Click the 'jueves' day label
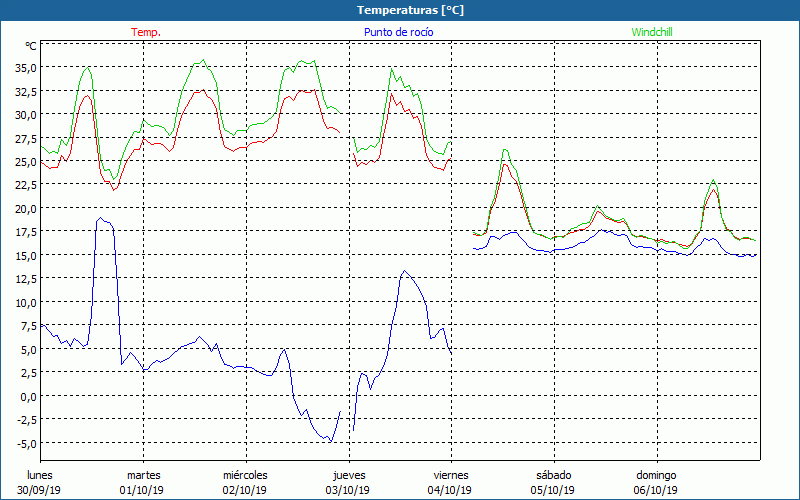This screenshot has height=500, width=800. click(349, 475)
